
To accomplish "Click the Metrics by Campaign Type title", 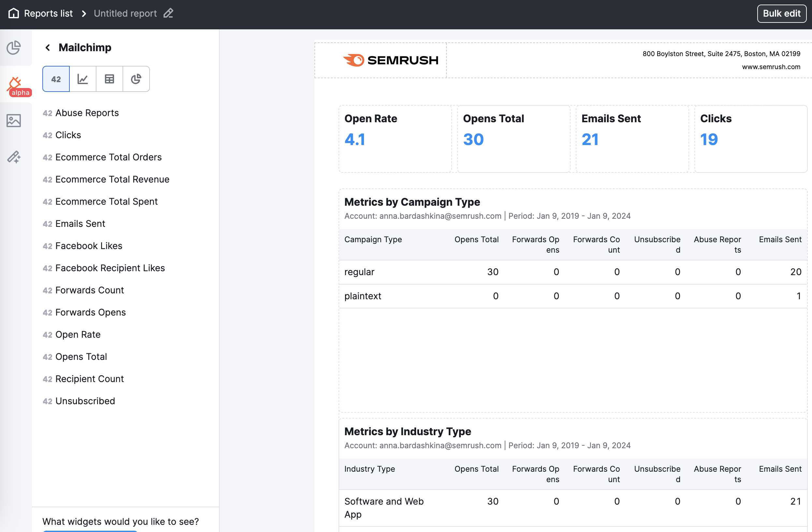I will [412, 202].
